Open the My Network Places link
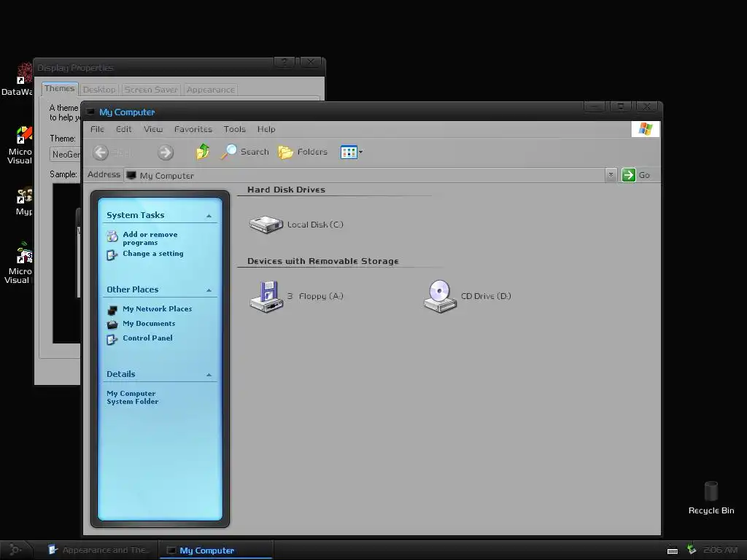 coord(158,308)
